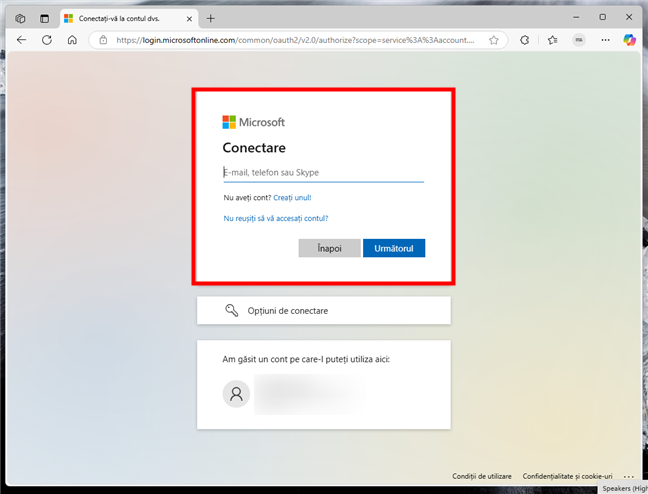Follow the Creați unul! link
Viewport: 648px width, 494px height.
[292, 198]
